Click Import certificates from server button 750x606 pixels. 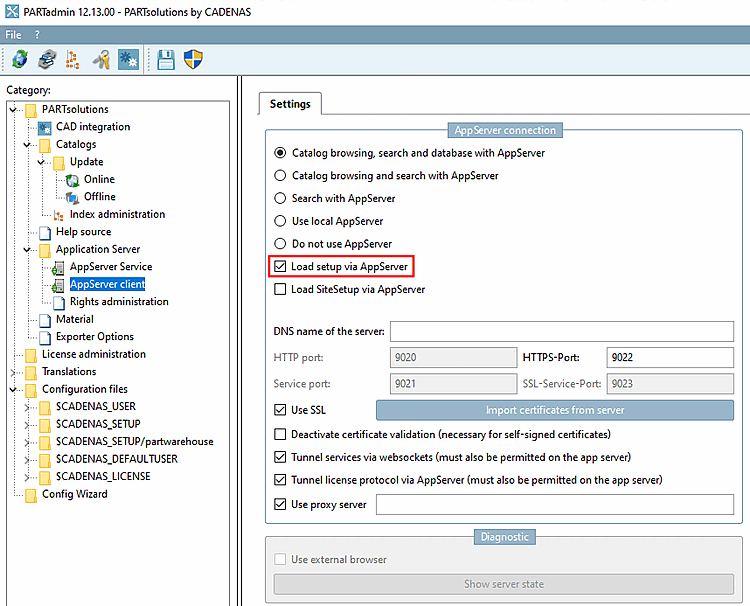[x=555, y=410]
